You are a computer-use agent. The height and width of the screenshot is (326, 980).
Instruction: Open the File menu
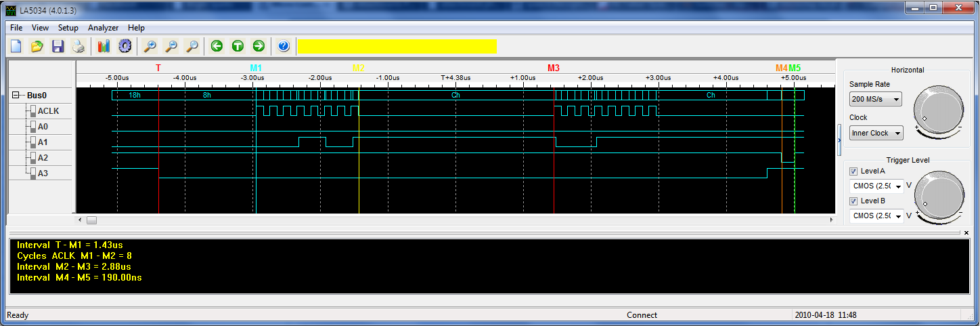tap(16, 28)
